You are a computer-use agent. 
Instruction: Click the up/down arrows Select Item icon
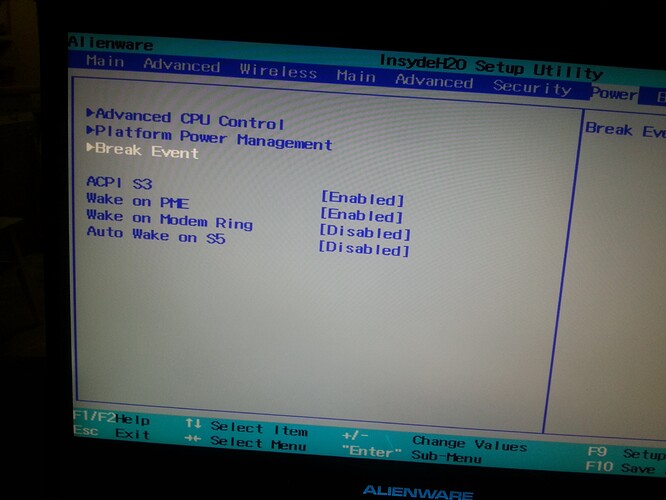tap(194, 425)
